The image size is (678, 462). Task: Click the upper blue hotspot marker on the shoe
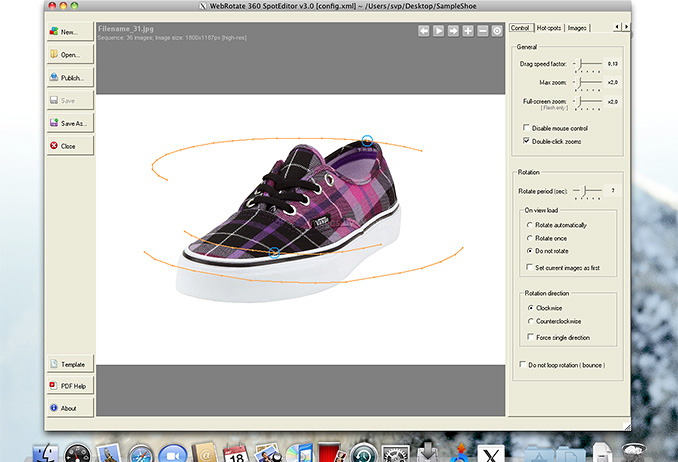point(367,141)
